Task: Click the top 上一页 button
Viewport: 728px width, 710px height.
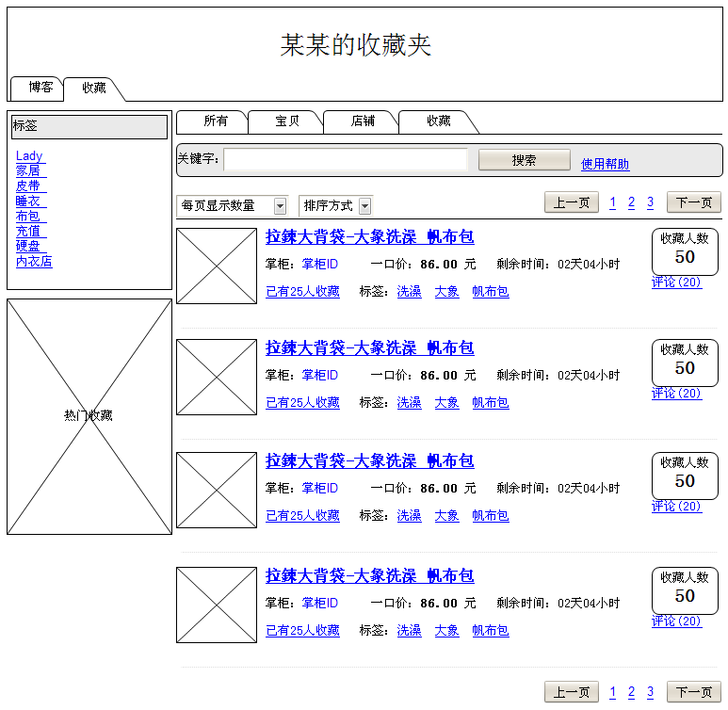Action: [x=572, y=202]
